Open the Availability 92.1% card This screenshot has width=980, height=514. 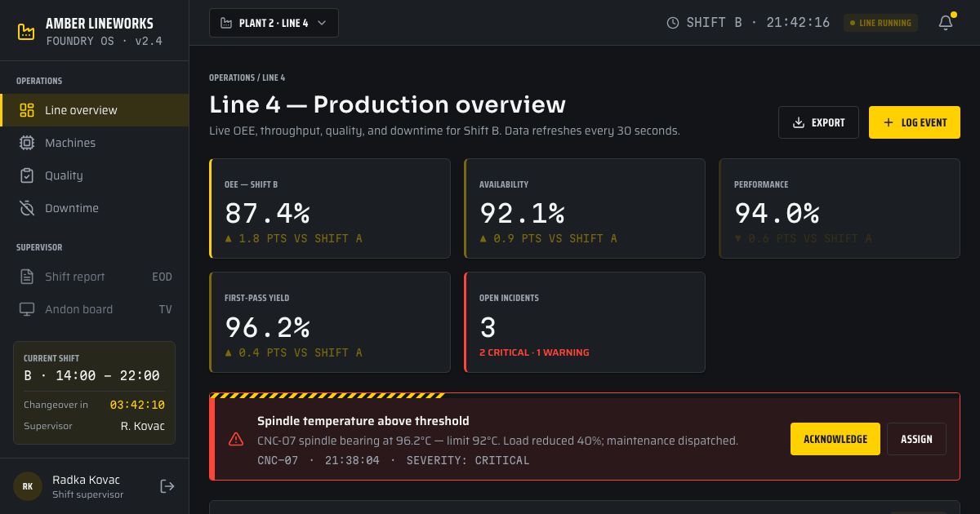click(x=585, y=208)
